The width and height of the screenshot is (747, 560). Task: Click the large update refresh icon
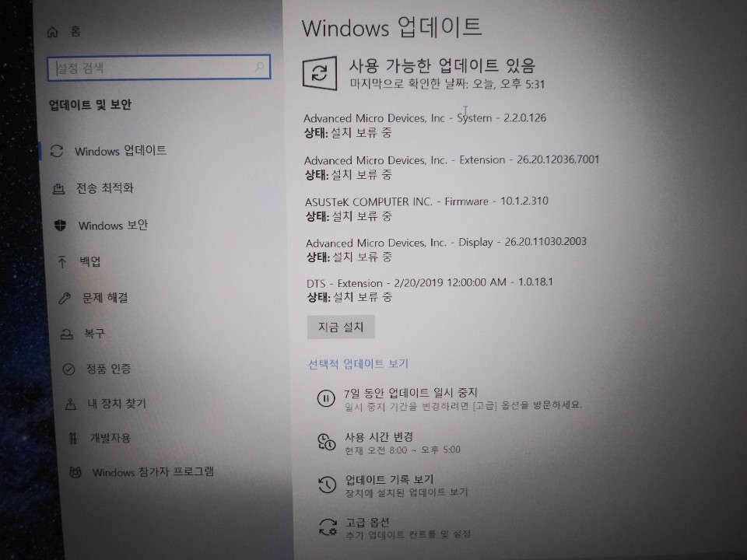[320, 73]
